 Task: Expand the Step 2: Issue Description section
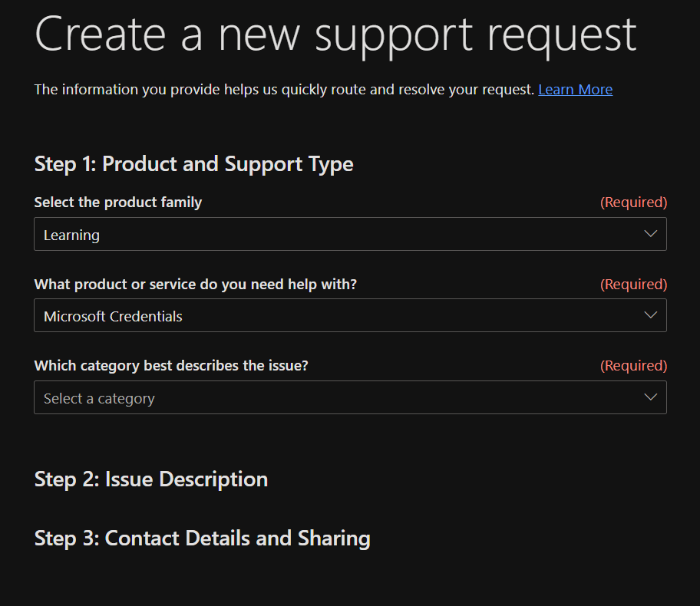tap(151, 479)
